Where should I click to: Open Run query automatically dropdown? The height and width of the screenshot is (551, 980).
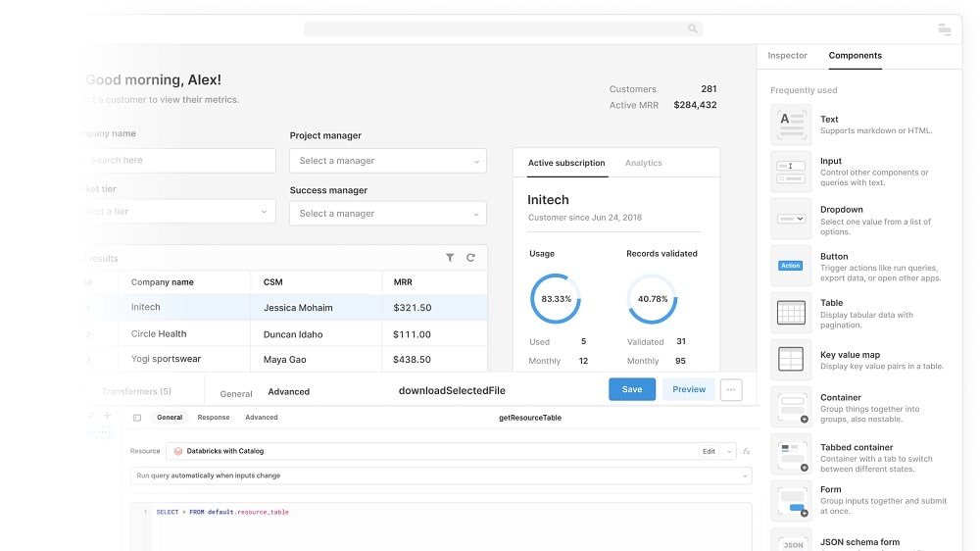pos(441,476)
